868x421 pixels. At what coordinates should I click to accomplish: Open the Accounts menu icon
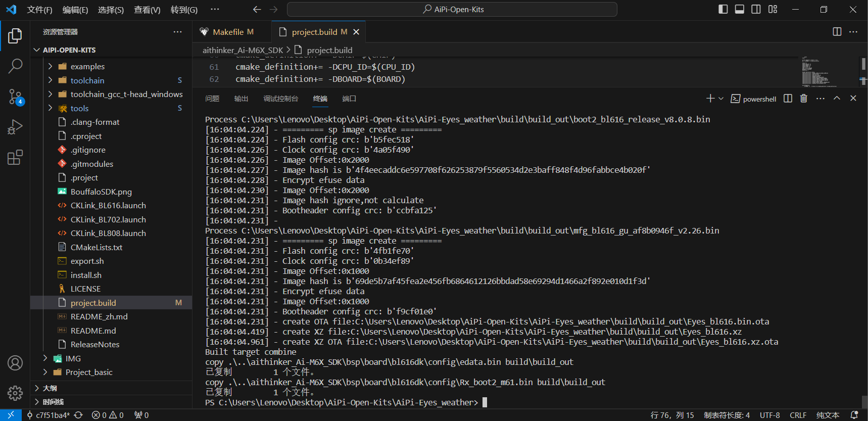coord(15,363)
